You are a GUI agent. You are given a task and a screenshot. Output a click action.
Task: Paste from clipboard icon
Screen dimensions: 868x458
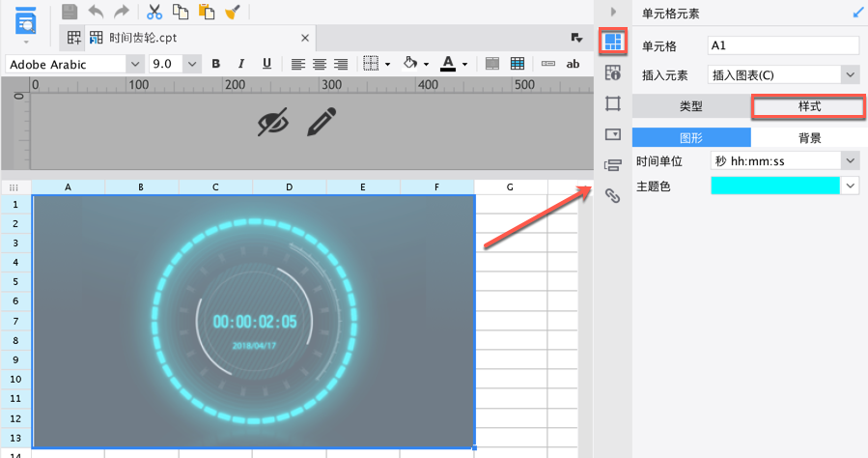click(207, 12)
